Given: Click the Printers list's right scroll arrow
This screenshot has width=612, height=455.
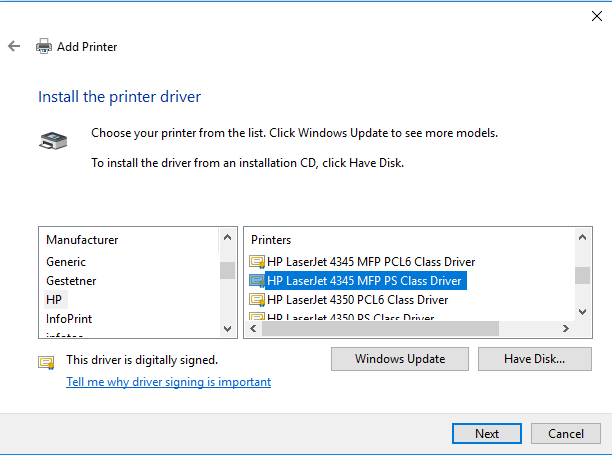Looking at the screenshot, I should point(566,329).
